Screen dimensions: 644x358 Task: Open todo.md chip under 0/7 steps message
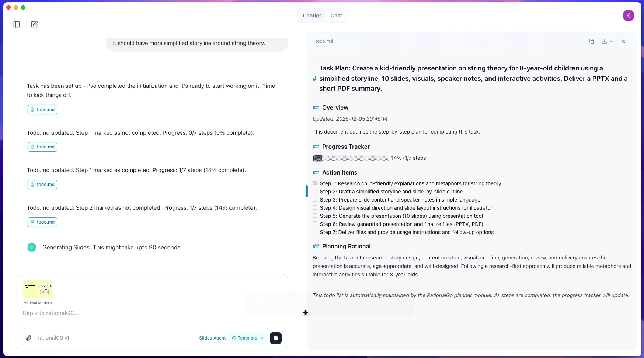42,147
